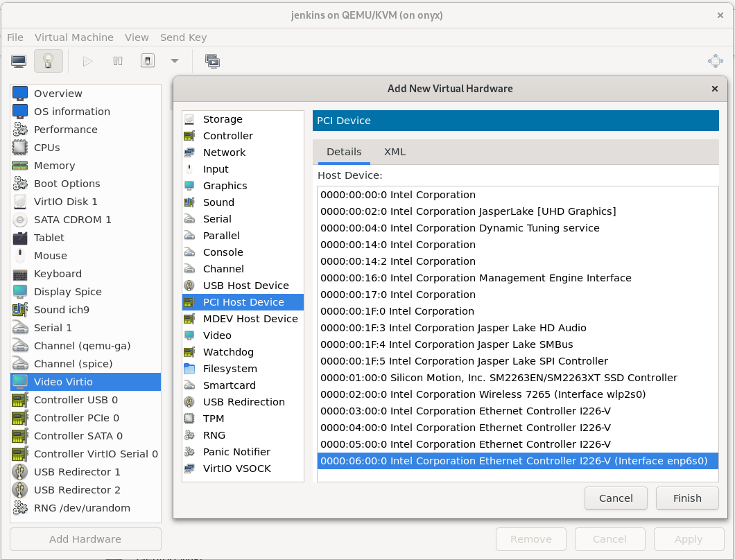The width and height of the screenshot is (735, 560).
Task: Select Channel (qemu-ga) in sidebar
Action: click(85, 346)
